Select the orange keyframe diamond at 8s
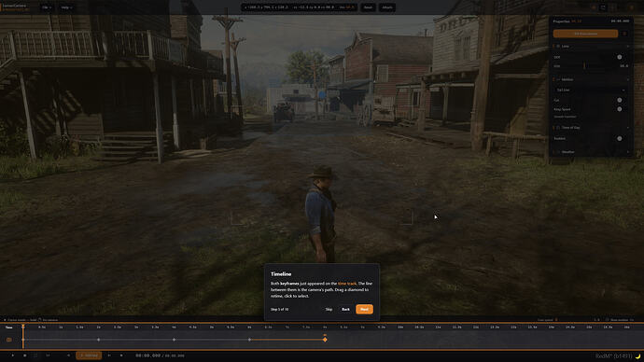The height and width of the screenshot is (362, 644). point(325,340)
